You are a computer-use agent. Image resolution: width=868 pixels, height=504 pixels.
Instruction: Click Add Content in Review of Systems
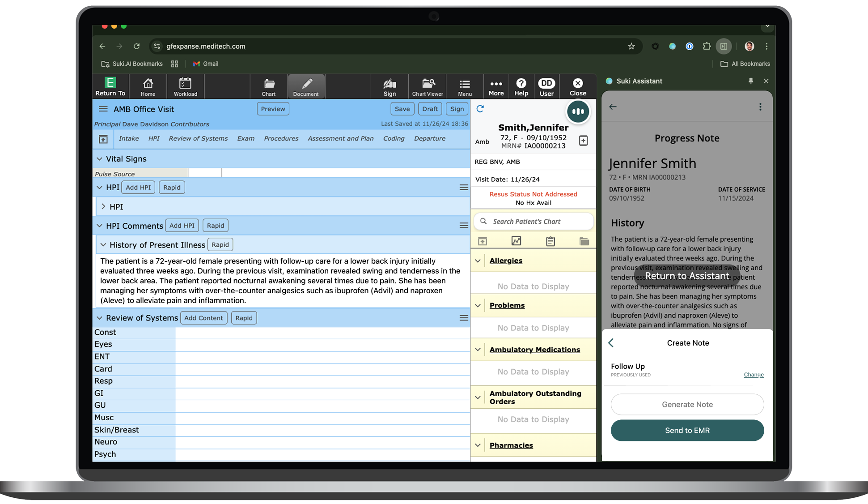(203, 318)
